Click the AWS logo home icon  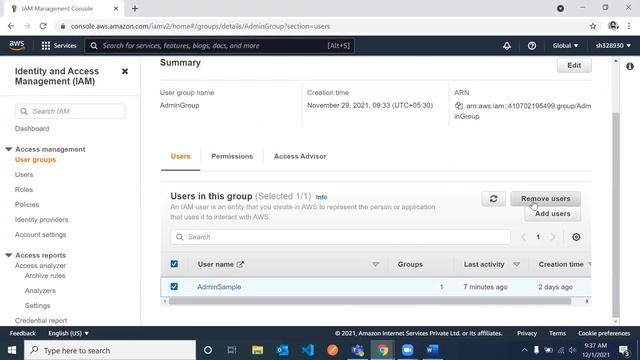17,45
